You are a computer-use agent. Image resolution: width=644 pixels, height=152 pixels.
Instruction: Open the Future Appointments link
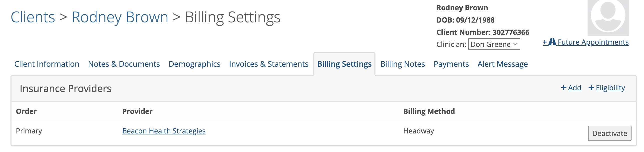pos(593,42)
